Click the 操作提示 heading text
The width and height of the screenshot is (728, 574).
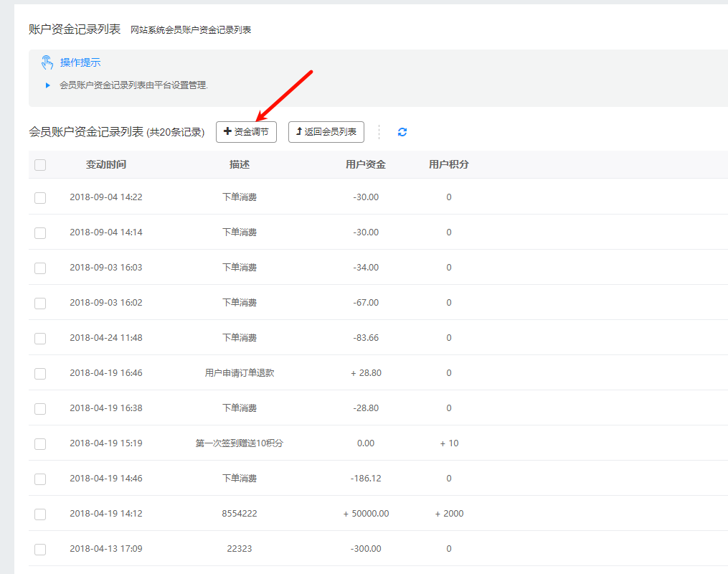click(x=80, y=62)
